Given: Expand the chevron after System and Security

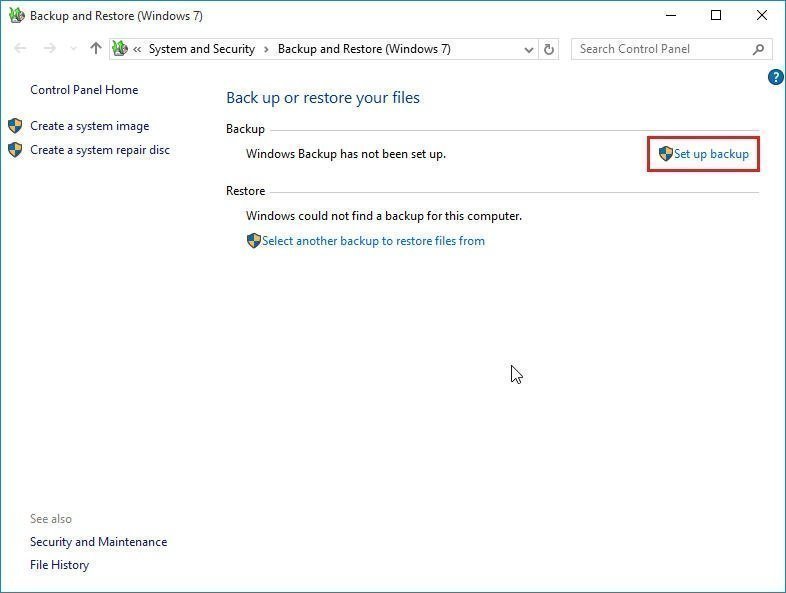Looking at the screenshot, I should 266,49.
